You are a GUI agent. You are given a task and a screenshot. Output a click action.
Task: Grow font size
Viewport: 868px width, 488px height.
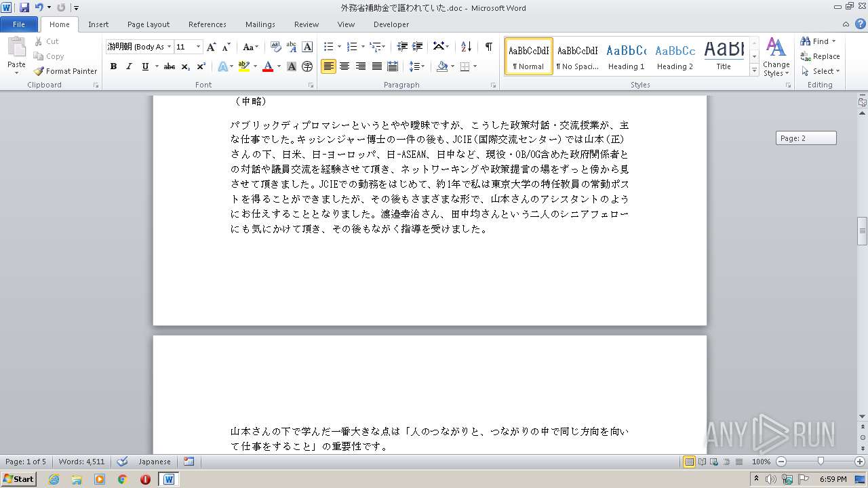(212, 47)
